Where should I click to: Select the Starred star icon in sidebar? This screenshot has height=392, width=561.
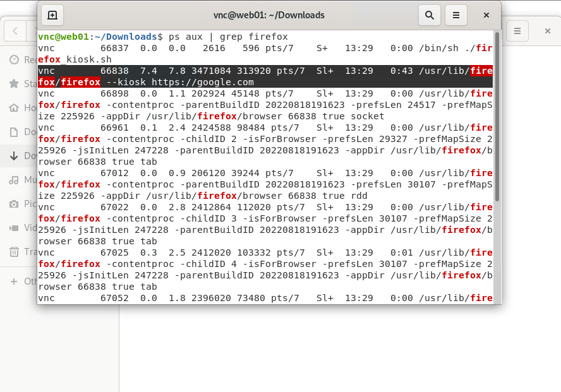14,83
